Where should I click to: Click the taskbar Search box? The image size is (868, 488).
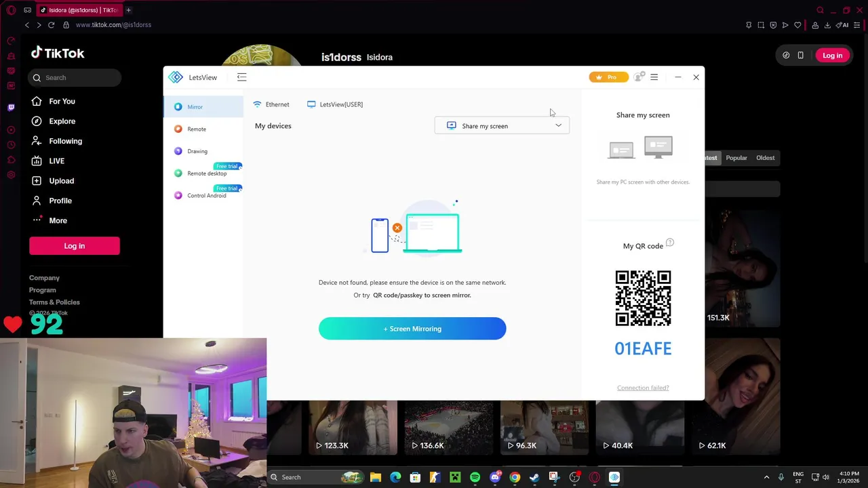pos(315,477)
